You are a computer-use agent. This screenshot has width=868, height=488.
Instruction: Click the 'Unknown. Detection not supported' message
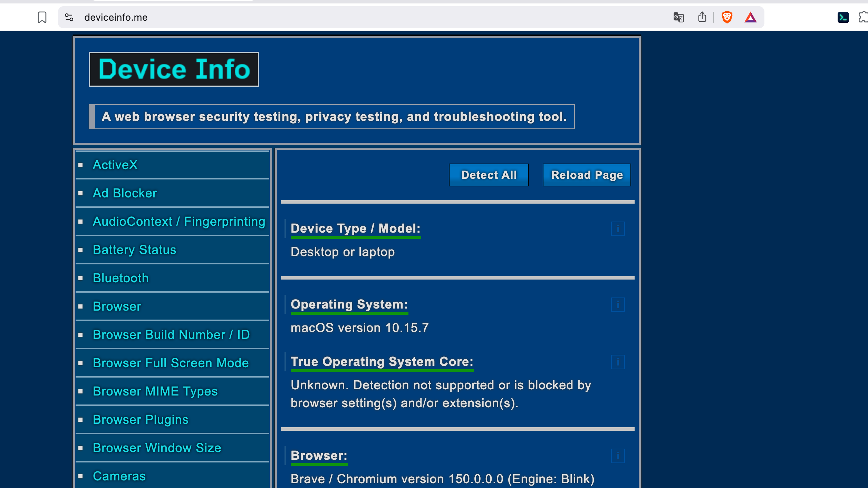point(441,394)
